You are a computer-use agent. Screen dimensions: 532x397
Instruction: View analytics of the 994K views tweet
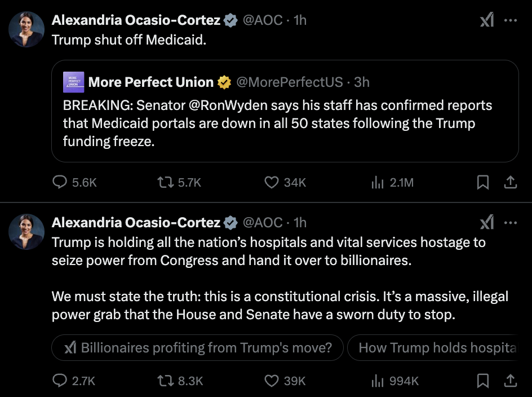tap(377, 381)
